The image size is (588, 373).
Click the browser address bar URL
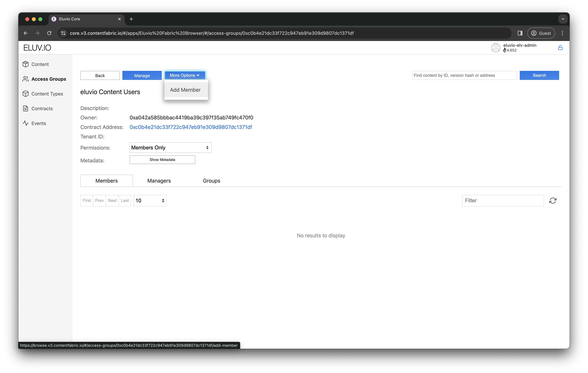[212, 33]
